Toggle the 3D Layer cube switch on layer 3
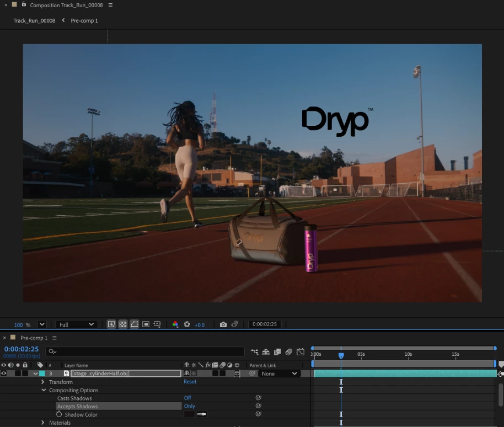 coord(237,373)
